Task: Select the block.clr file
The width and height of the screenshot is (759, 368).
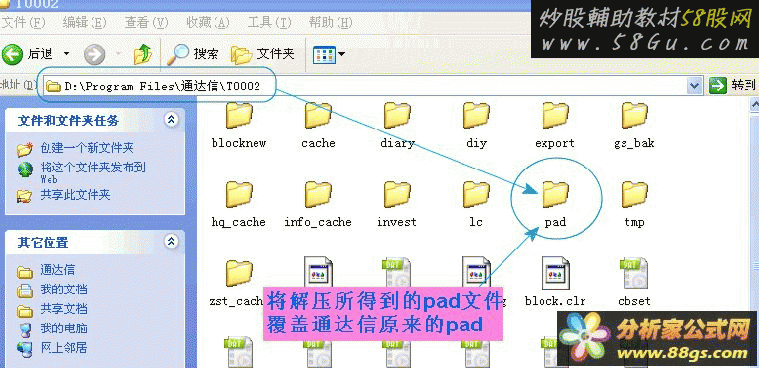Action: tap(555, 282)
